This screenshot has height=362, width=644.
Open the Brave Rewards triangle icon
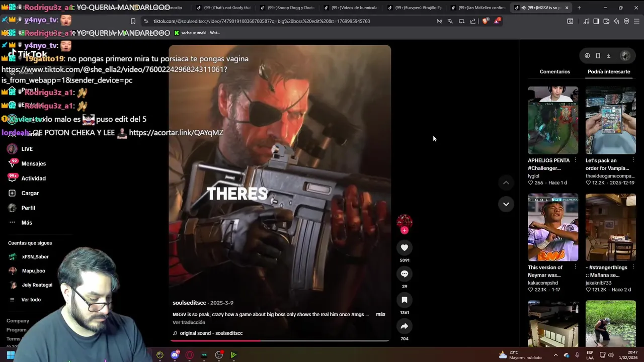tap(497, 21)
